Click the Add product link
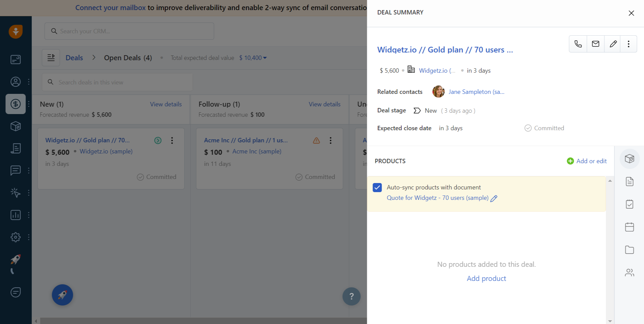 pos(486,279)
